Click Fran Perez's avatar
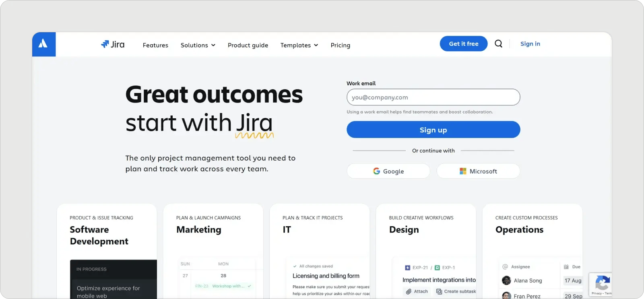 click(506, 296)
